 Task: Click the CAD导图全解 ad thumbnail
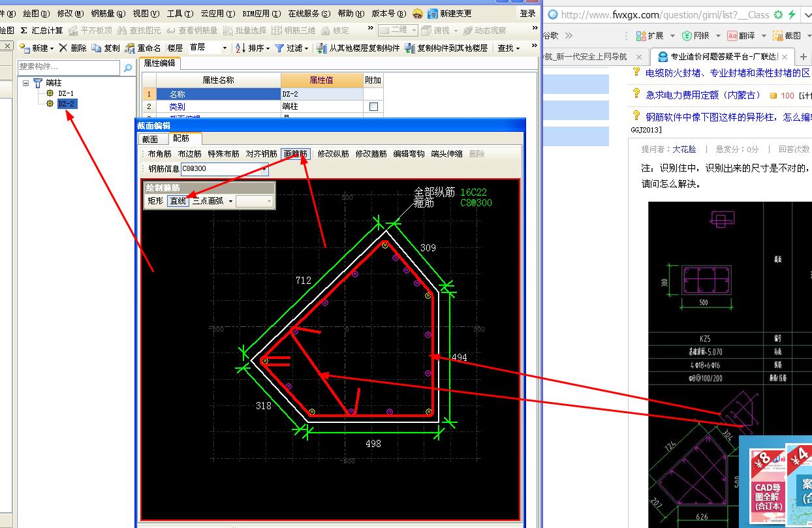click(768, 486)
